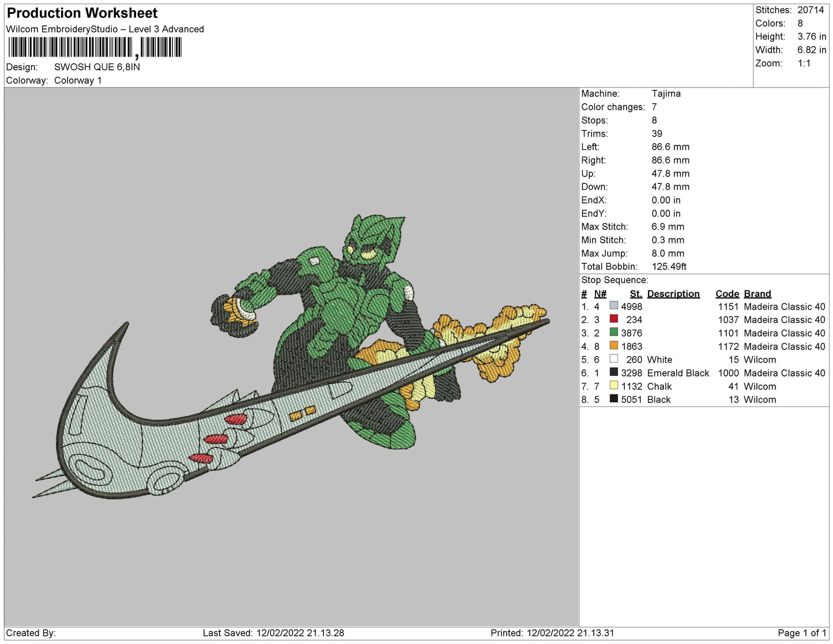This screenshot has width=833, height=644.
Task: Click the Emerald Black 3298 swatch
Action: tap(613, 372)
